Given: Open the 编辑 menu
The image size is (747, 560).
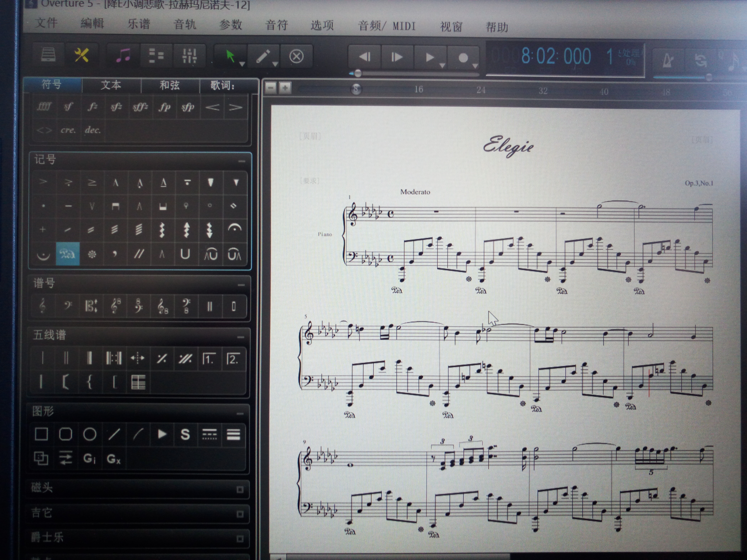Looking at the screenshot, I should point(92,24).
